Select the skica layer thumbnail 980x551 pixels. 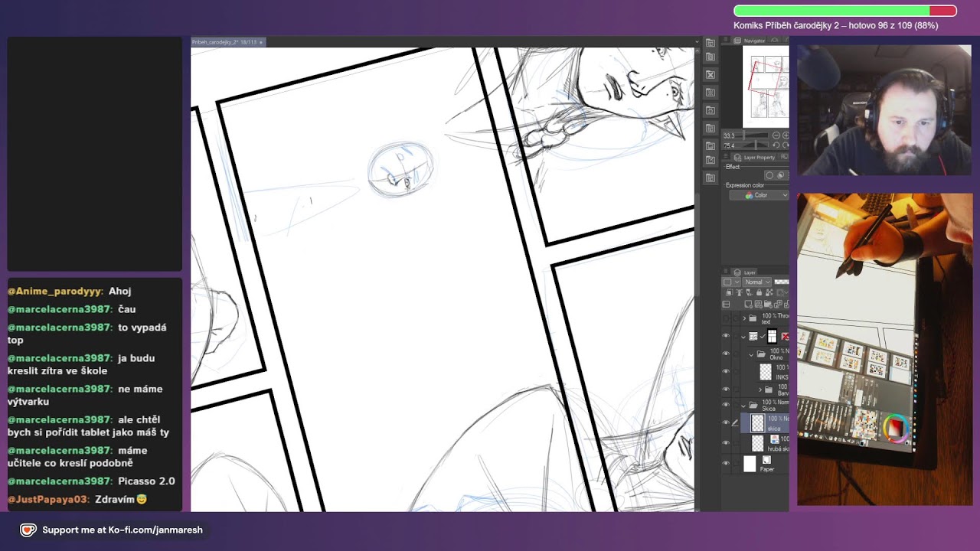click(x=758, y=422)
